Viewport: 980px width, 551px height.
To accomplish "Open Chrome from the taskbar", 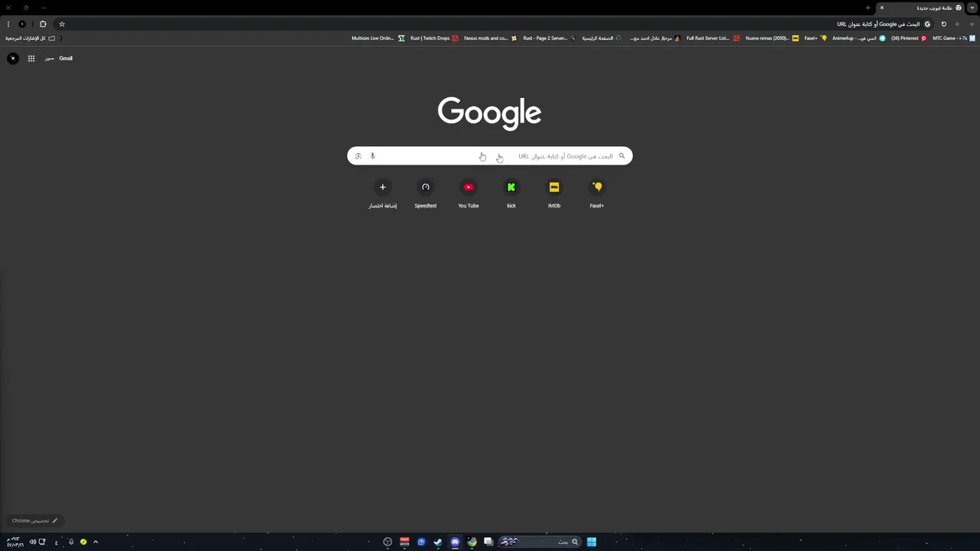I will 472,542.
